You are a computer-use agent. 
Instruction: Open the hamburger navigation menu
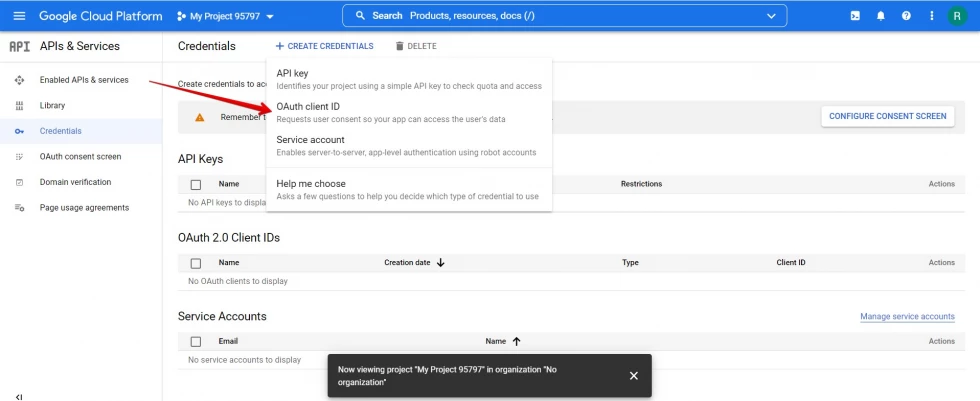coord(19,16)
